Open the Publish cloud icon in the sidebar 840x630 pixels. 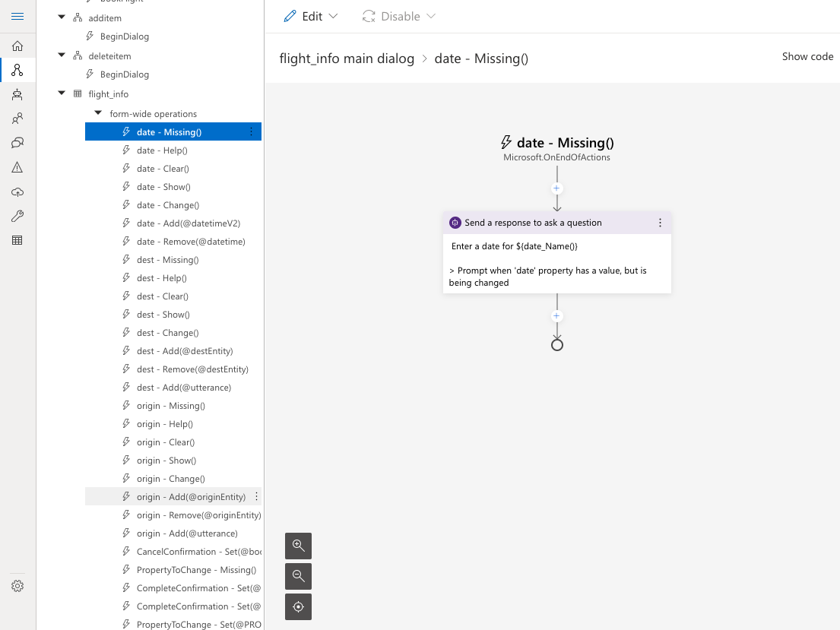pos(17,192)
